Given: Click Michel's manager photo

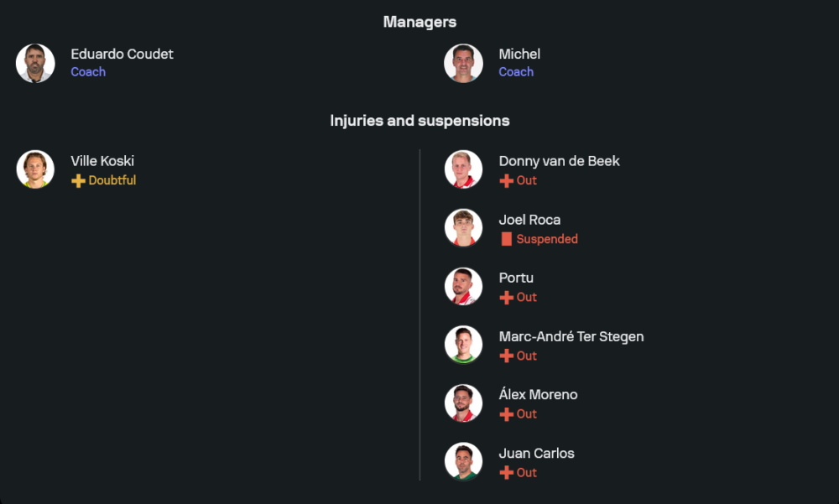Looking at the screenshot, I should [463, 63].
